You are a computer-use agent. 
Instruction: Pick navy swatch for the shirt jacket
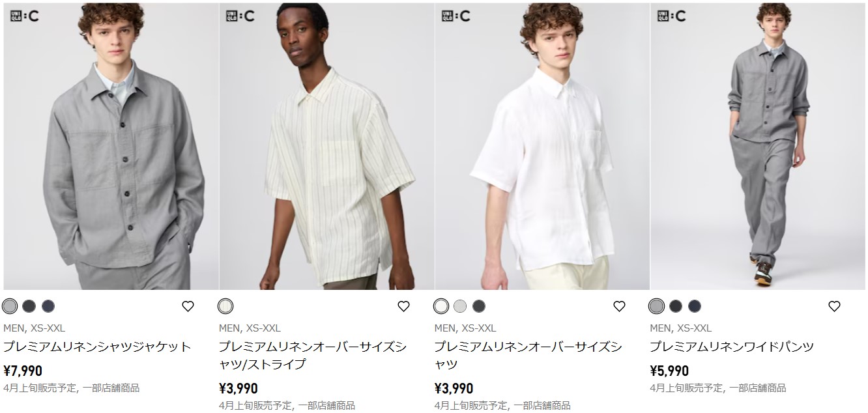[x=48, y=306]
